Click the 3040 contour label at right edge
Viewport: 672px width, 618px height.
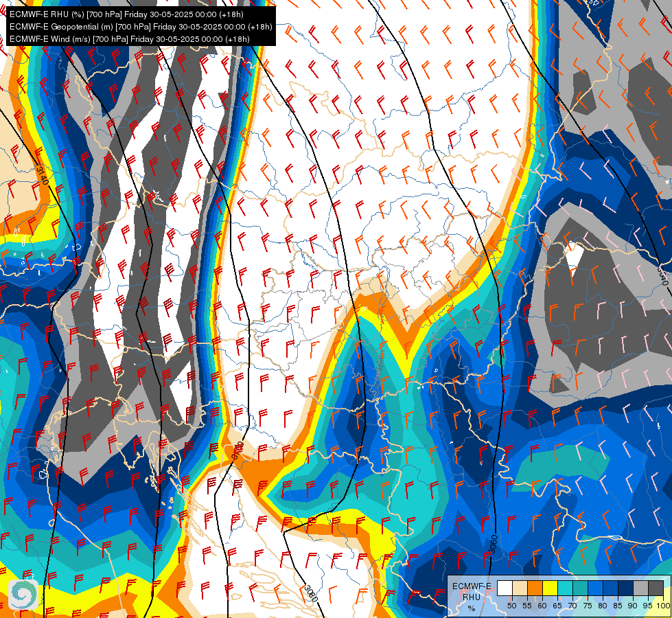[x=662, y=276]
